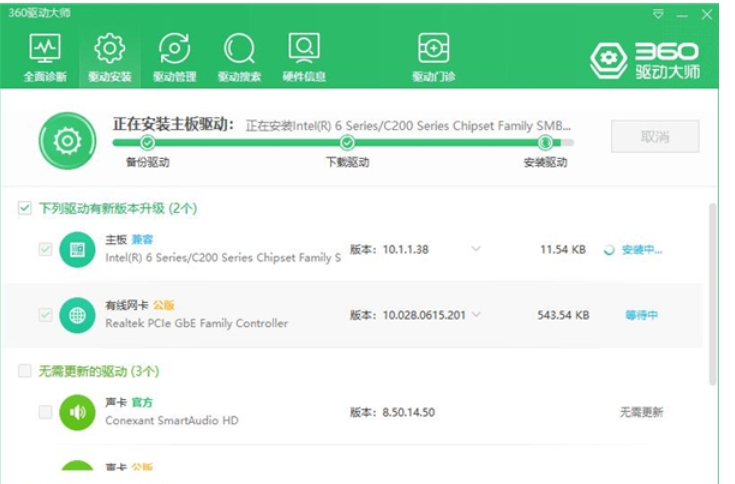Click the 取消 cancel button

[x=655, y=136]
